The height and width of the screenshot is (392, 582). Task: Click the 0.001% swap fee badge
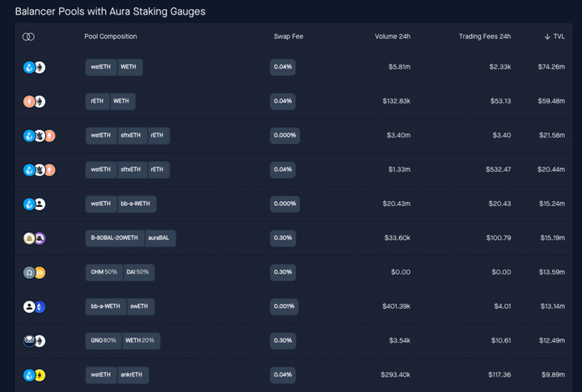(x=285, y=307)
